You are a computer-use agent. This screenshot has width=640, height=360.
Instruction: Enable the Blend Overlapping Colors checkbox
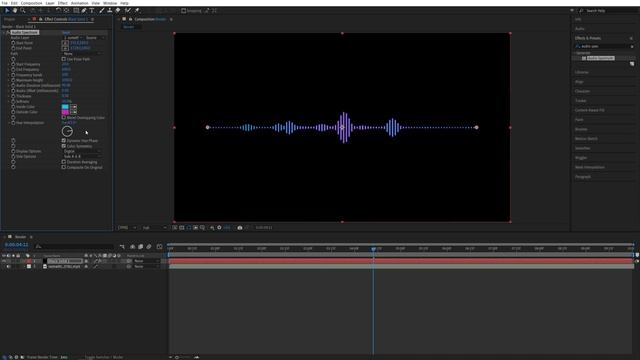point(64,118)
